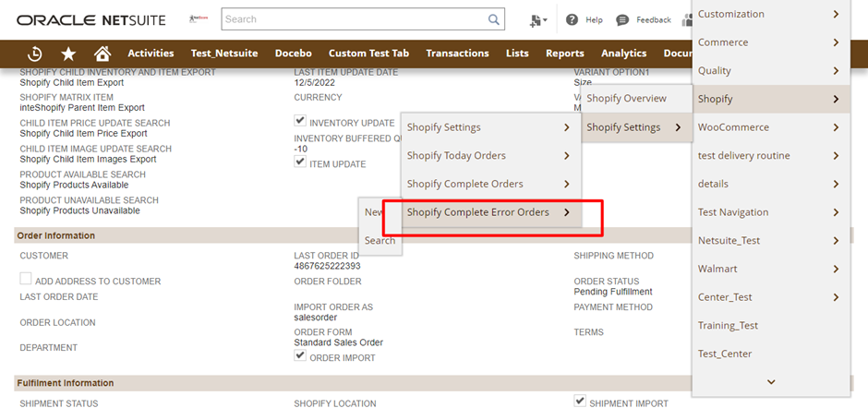Open the Analytics menu
This screenshot has width=868, height=408.
(x=624, y=54)
